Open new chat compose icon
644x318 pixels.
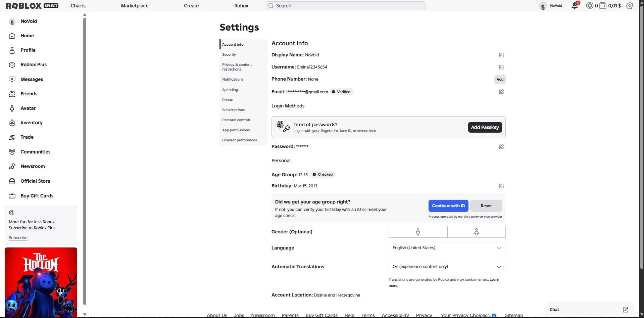click(x=626, y=310)
